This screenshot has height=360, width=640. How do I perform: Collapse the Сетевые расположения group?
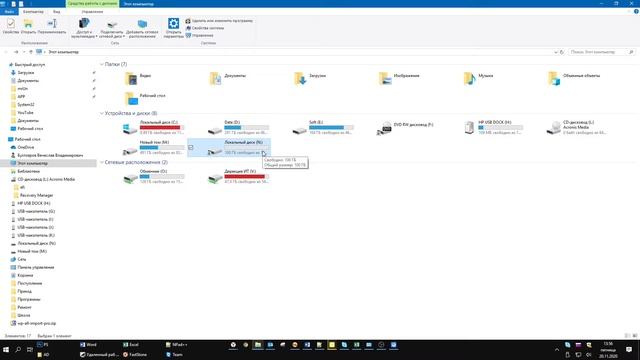102,162
